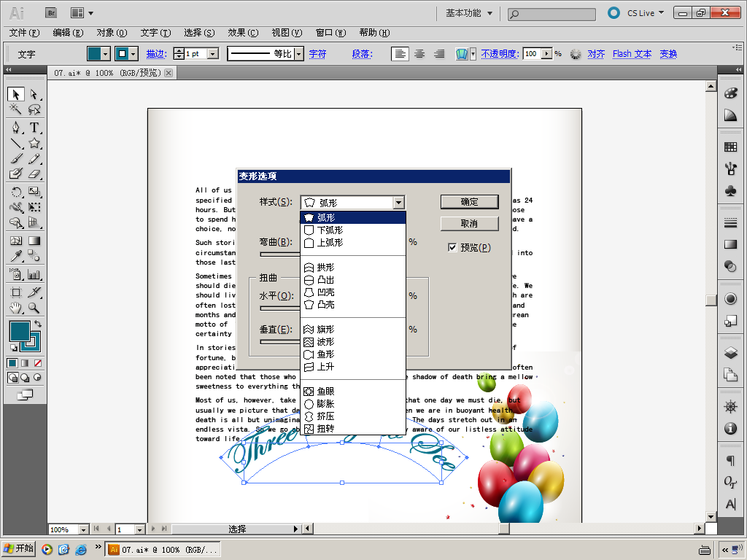
Task: Select the Lasso tool
Action: (x=34, y=109)
